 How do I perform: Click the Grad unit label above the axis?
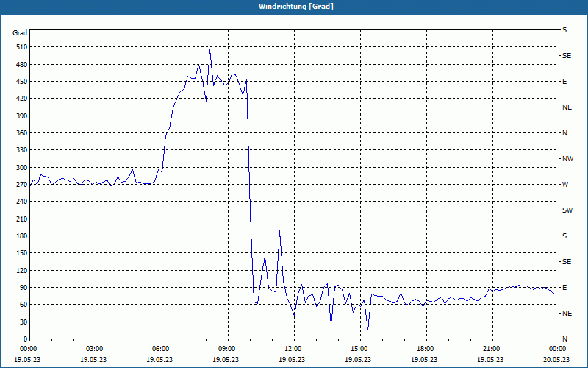click(x=20, y=33)
